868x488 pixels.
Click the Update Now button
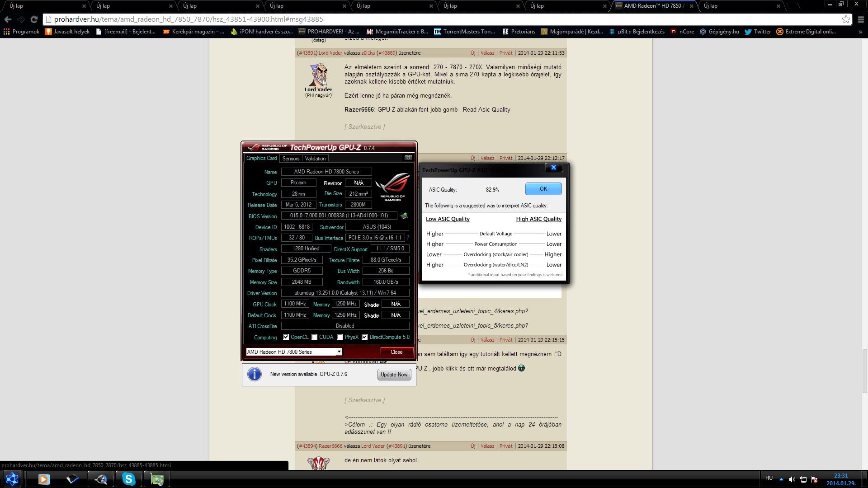(394, 375)
